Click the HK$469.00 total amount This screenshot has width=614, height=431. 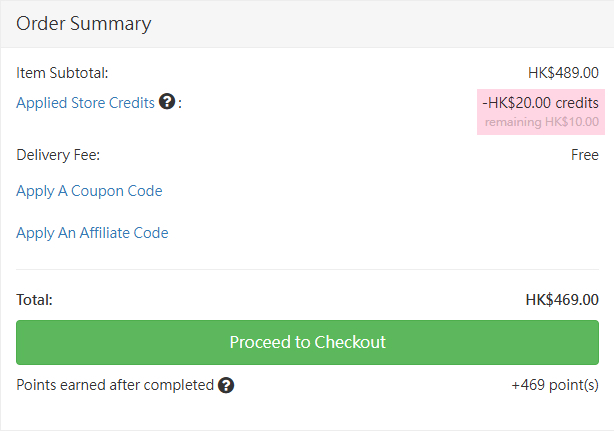point(562,300)
